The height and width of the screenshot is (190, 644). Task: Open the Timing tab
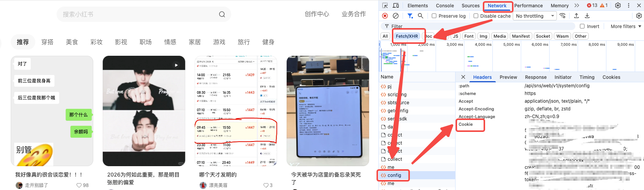pos(587,77)
